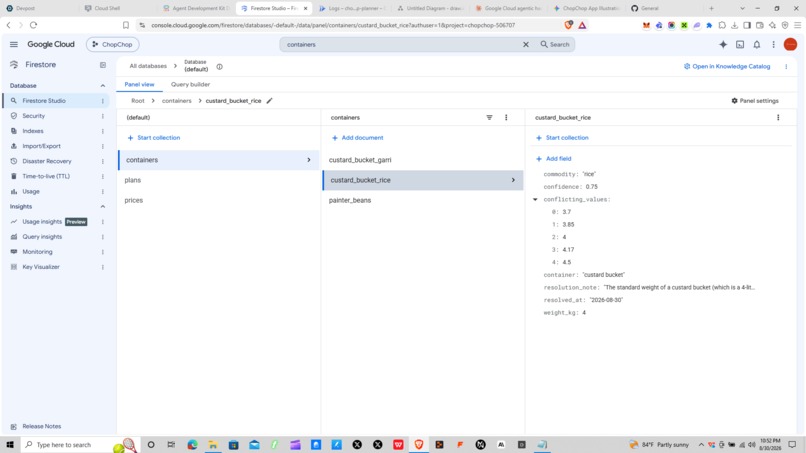Select the painter_beans document
This screenshot has height=453, width=806.
[x=423, y=201]
